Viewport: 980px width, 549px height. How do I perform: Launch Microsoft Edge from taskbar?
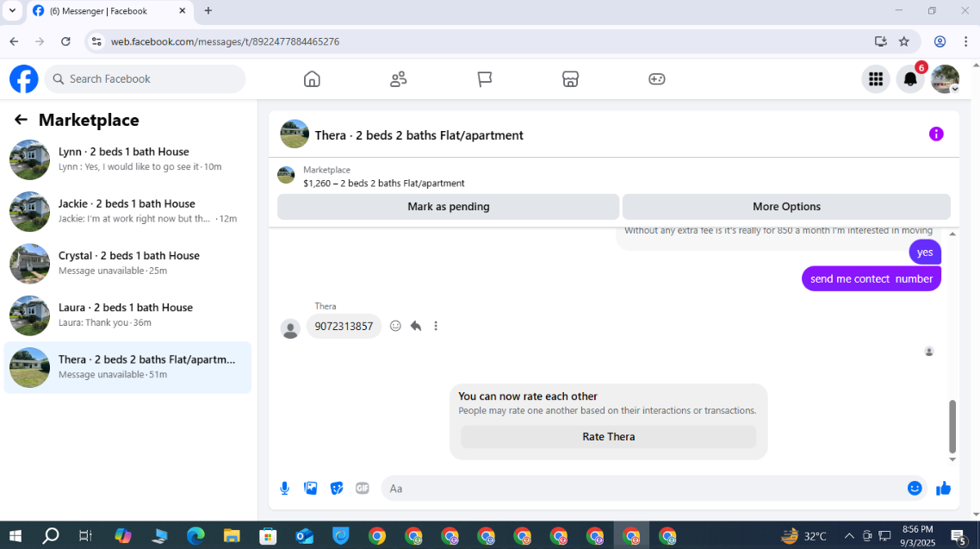click(x=195, y=536)
